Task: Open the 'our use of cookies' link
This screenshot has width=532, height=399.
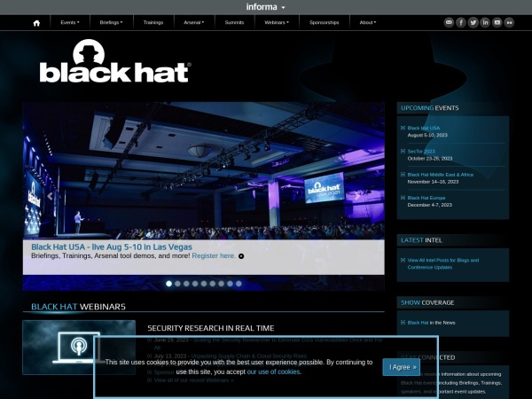Action: pos(273,372)
